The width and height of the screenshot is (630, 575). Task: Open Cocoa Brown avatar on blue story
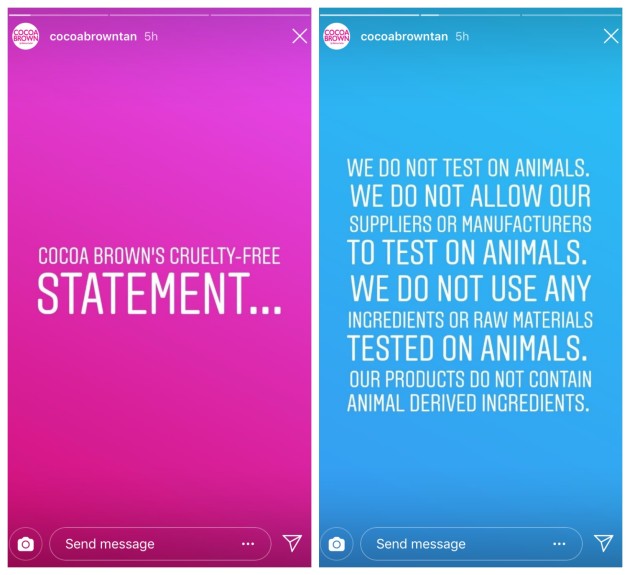(337, 36)
